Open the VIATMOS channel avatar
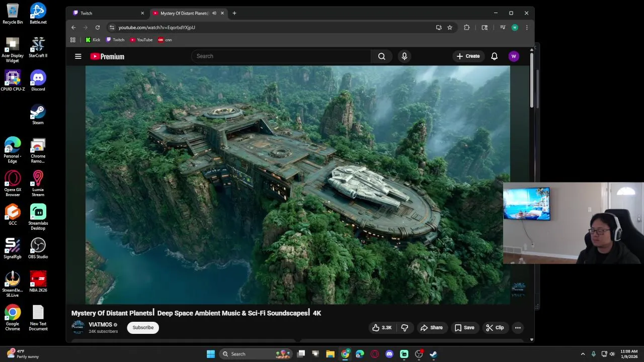This screenshot has width=644, height=362. (78, 327)
